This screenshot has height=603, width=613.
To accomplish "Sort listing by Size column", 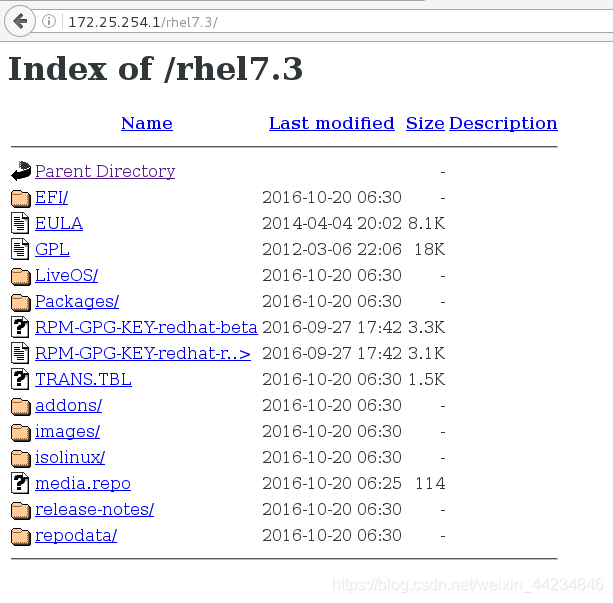I will (x=425, y=123).
